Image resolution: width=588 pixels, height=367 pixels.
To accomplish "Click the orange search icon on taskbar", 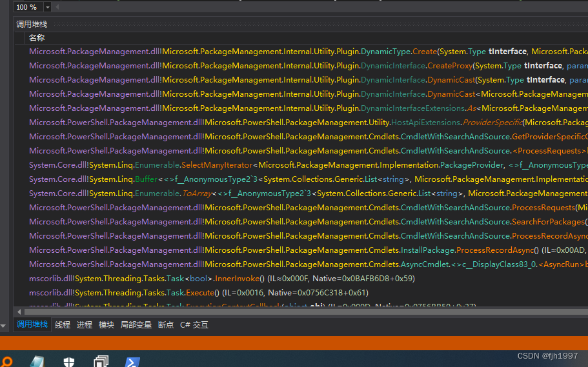I will coord(5,361).
